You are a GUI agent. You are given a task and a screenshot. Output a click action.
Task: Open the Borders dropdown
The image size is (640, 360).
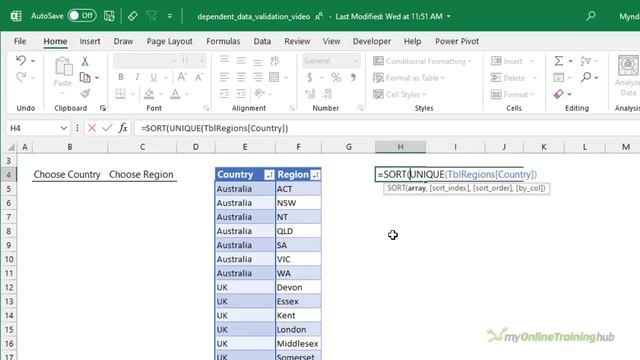click(133, 94)
